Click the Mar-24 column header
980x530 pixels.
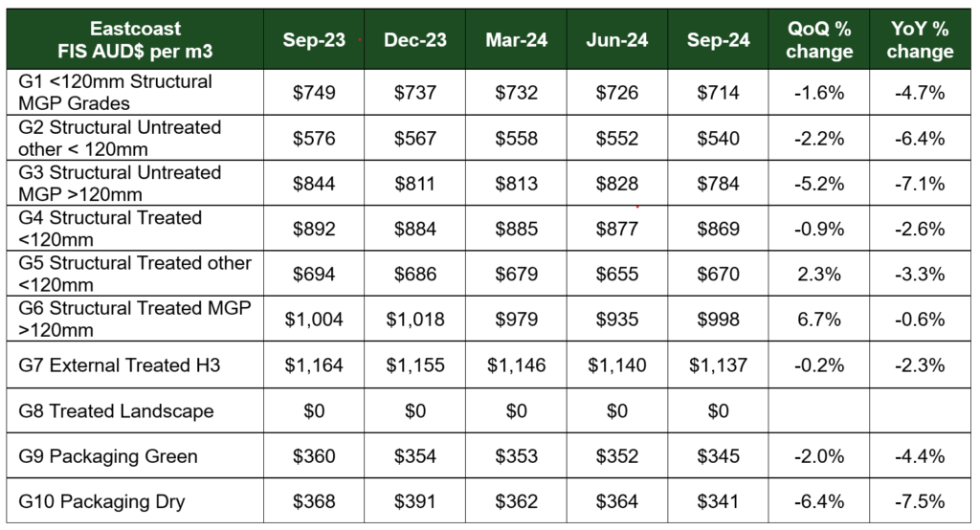516,40
